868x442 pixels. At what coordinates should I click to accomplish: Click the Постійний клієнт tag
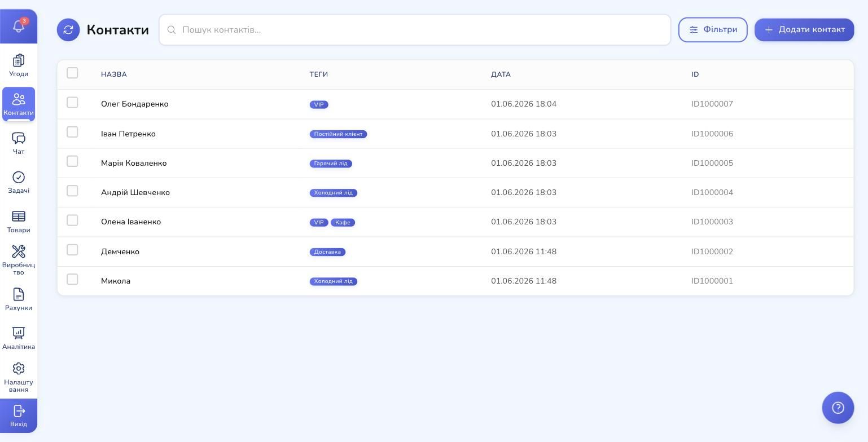[x=339, y=134]
